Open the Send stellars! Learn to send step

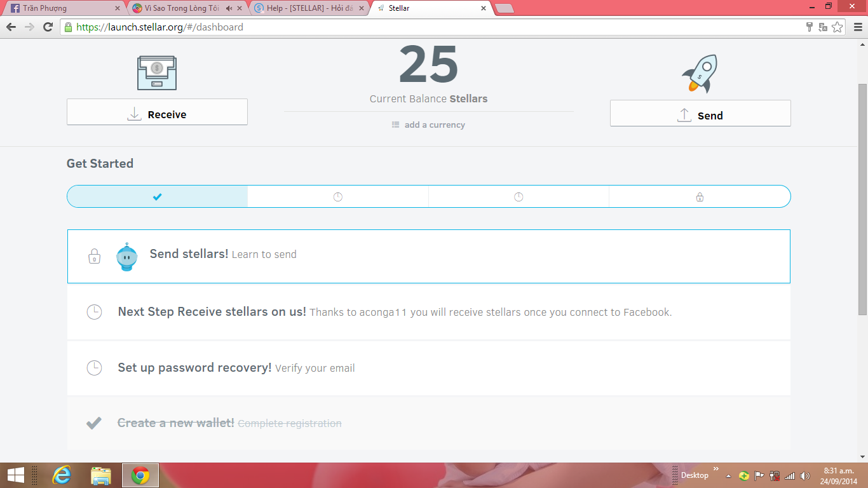pyautogui.click(x=429, y=256)
